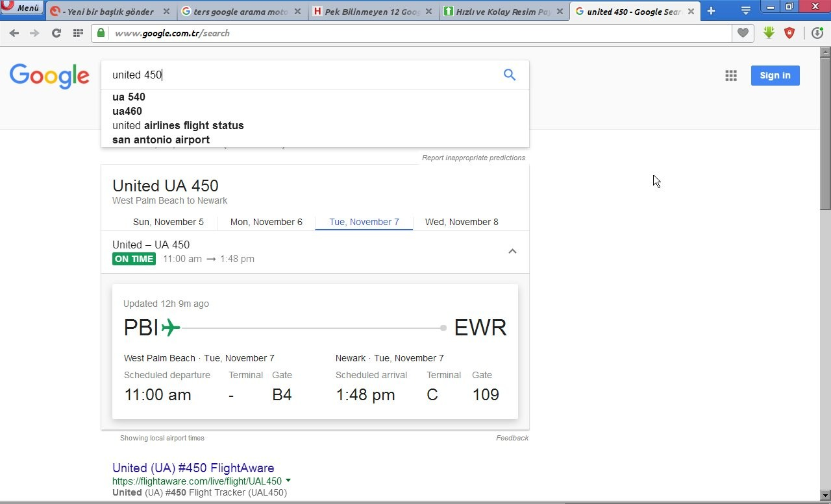Viewport: 831px width, 504px height.
Task: Open a new tab with plus button
Action: click(712, 11)
